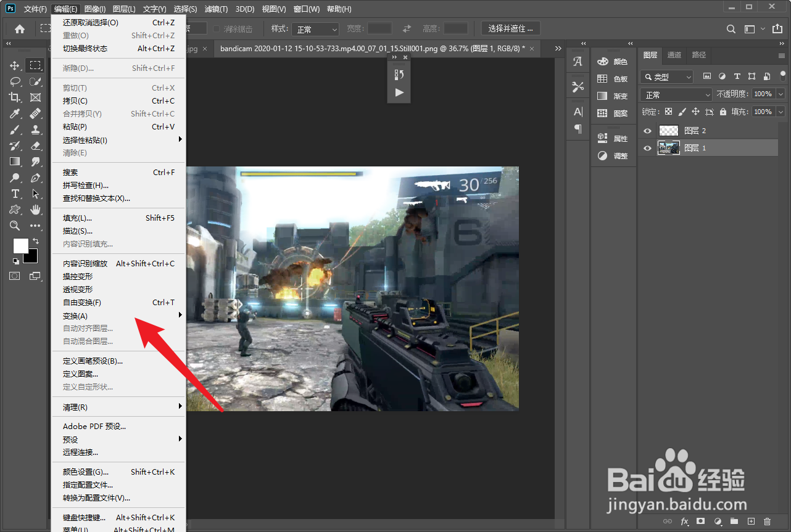Select the Eyedropper tool
791x532 pixels.
coord(15,113)
